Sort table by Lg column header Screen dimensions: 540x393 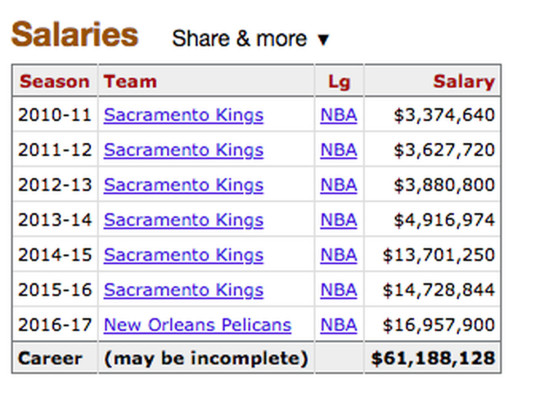[339, 82]
